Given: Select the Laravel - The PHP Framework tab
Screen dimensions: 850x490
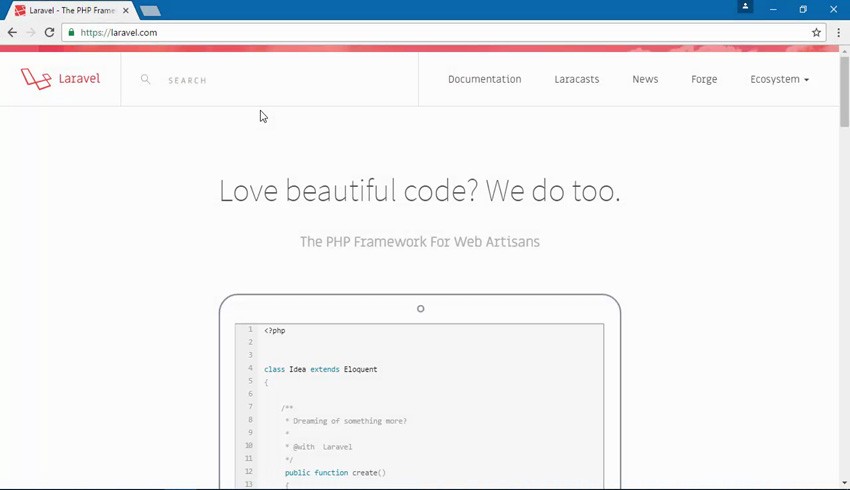Looking at the screenshot, I should (70, 10).
